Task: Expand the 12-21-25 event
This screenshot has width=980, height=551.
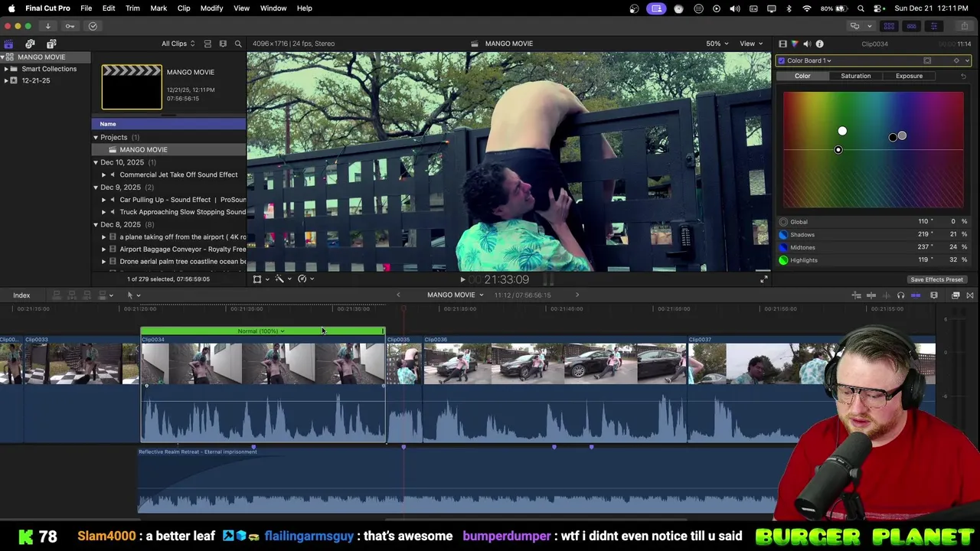Action: [x=6, y=80]
